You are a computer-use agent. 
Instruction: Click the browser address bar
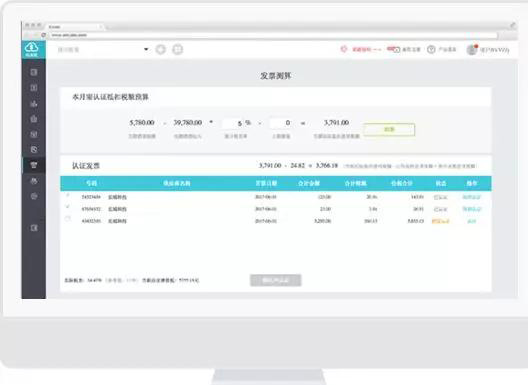click(x=273, y=35)
